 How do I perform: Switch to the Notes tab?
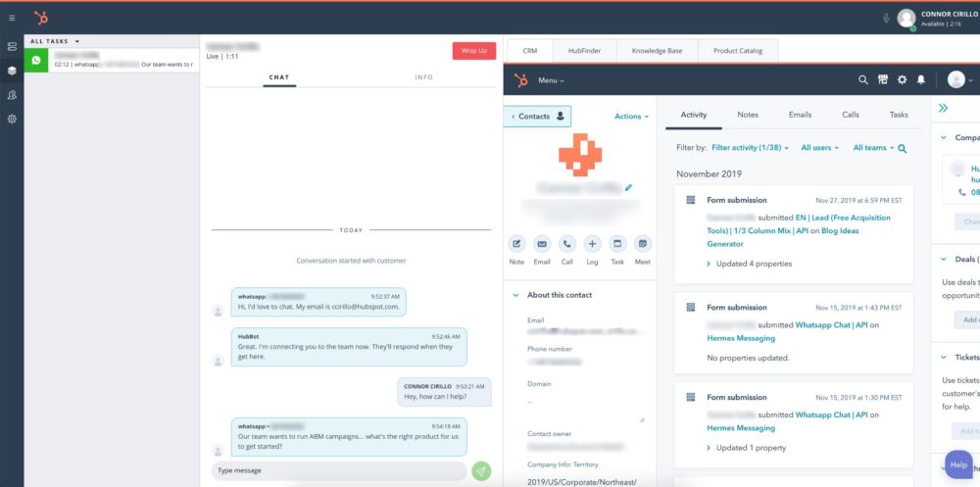748,115
